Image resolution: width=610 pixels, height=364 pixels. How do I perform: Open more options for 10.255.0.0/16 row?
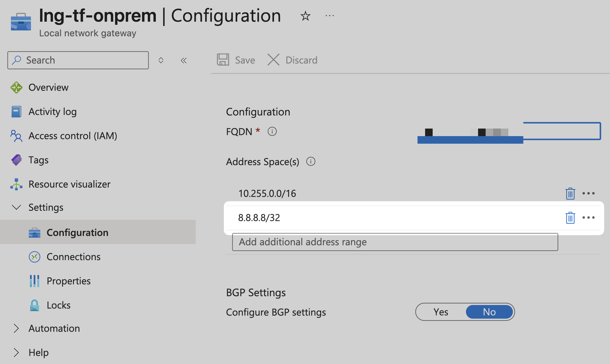tap(588, 193)
